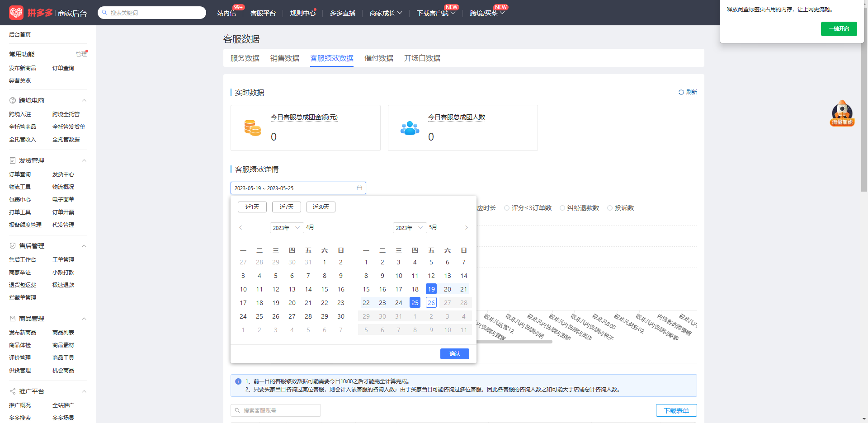This screenshot has height=423, width=868.
Task: Collapse the 发货管理 sidebar section
Action: tap(84, 160)
